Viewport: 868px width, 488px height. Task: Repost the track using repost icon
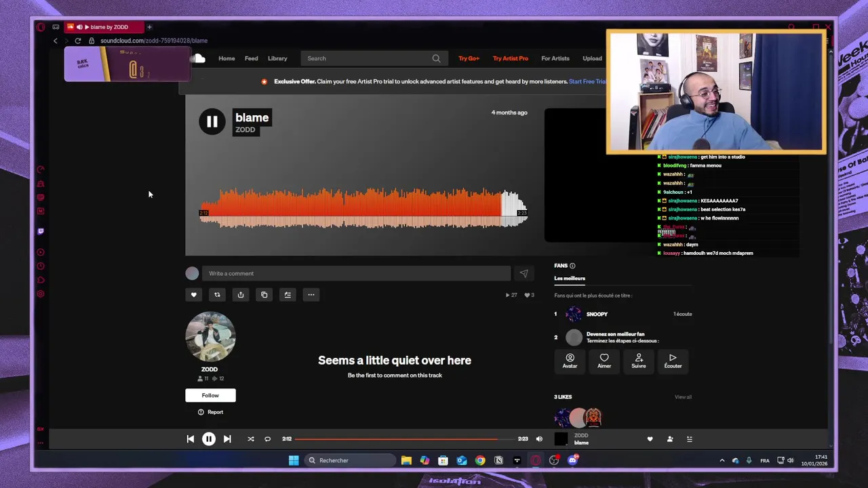pos(217,295)
